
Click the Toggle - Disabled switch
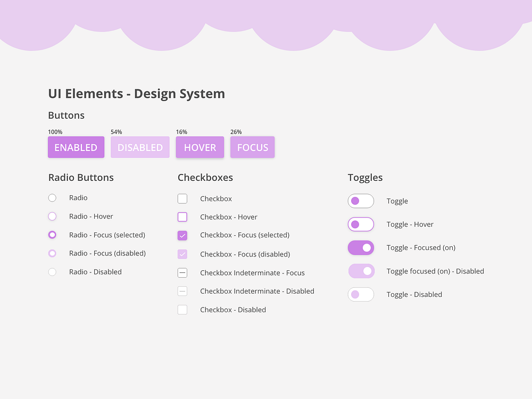point(361,294)
